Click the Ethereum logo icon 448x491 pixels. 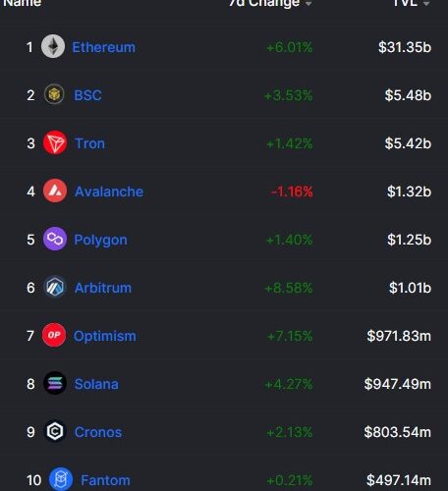[x=53, y=46]
